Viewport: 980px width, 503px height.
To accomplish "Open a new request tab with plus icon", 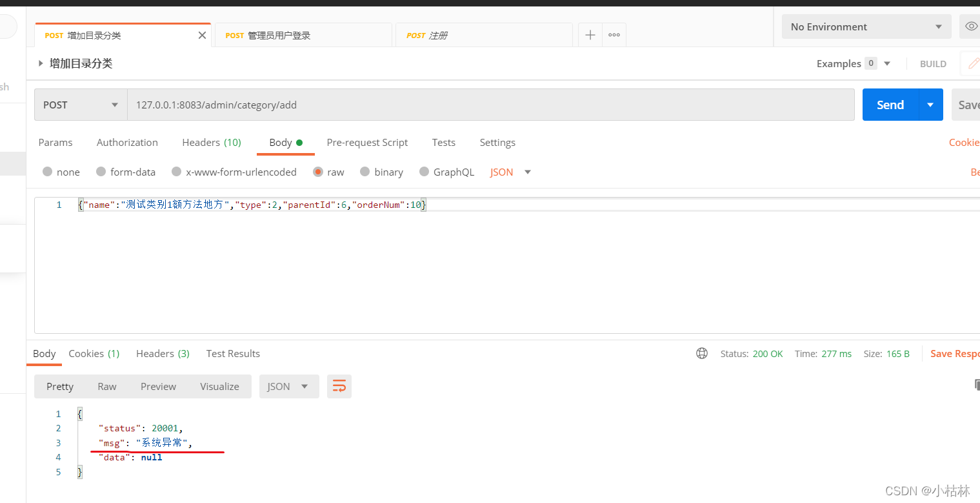I will 590,34.
